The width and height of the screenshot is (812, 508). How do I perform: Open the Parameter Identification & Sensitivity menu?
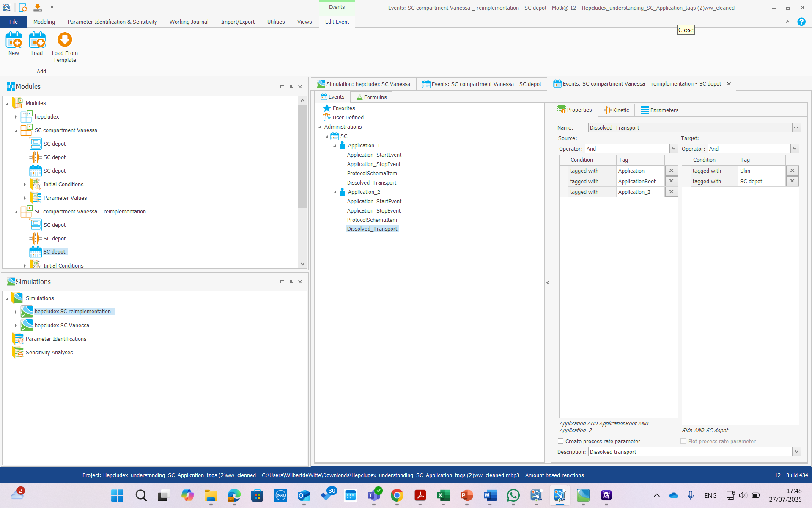[x=112, y=22]
